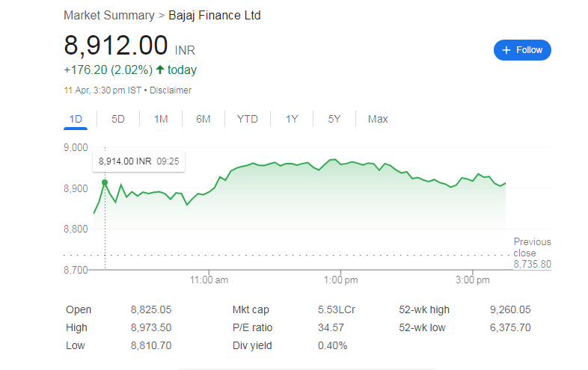Select the 1Y time range tab
This screenshot has height=370, width=588.
[292, 119]
